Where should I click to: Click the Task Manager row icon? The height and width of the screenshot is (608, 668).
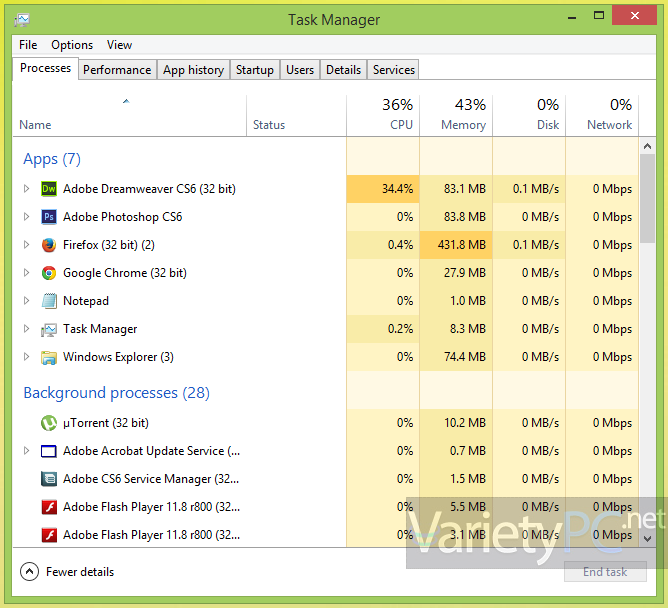49,329
